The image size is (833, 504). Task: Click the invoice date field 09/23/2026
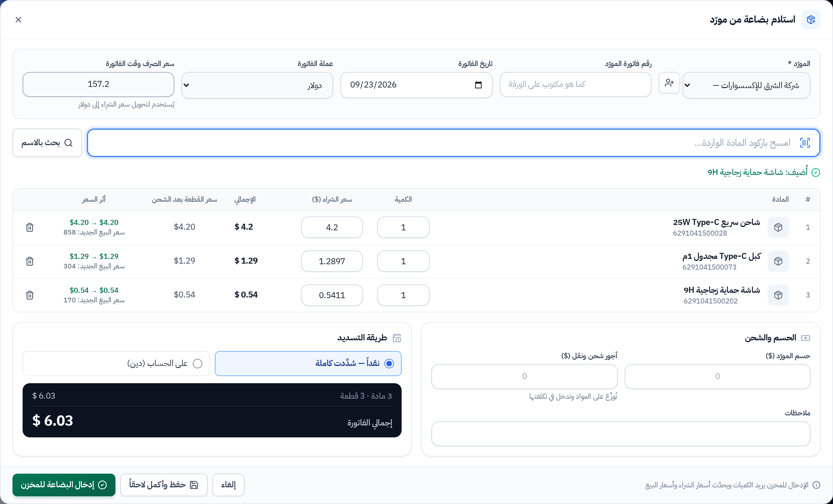(416, 85)
